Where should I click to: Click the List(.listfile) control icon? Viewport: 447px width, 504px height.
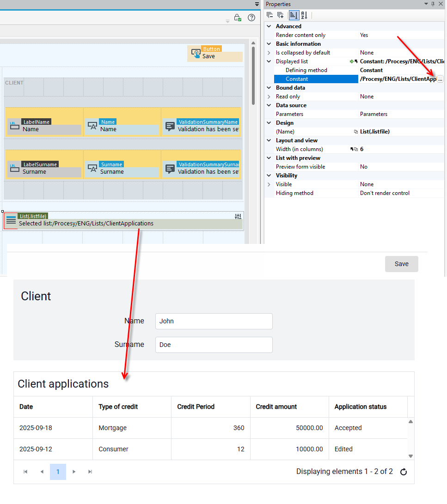[11, 220]
